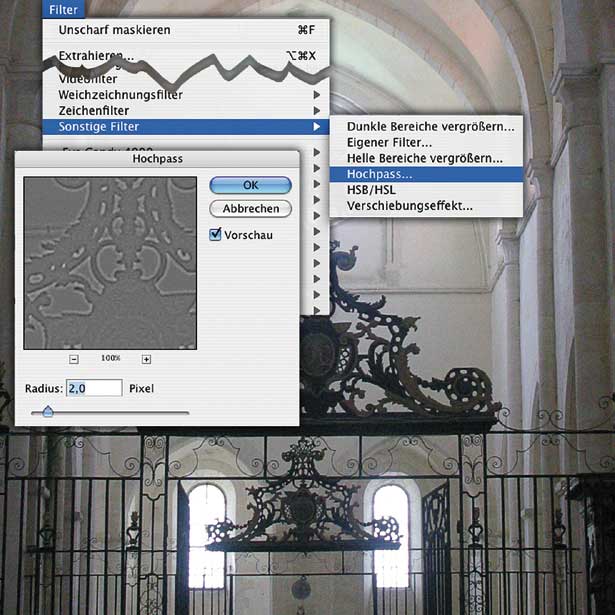Image resolution: width=615 pixels, height=615 pixels.
Task: Choose Verschiebungseffekt... filter entry
Action: (426, 206)
